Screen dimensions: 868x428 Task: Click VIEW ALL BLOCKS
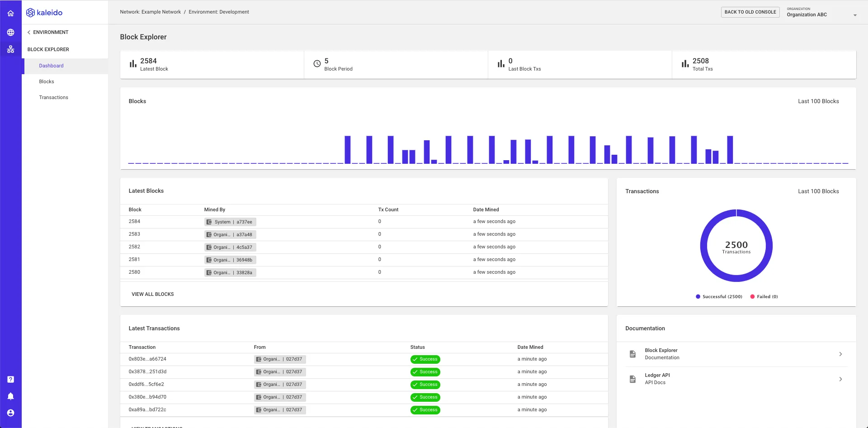[x=153, y=294]
